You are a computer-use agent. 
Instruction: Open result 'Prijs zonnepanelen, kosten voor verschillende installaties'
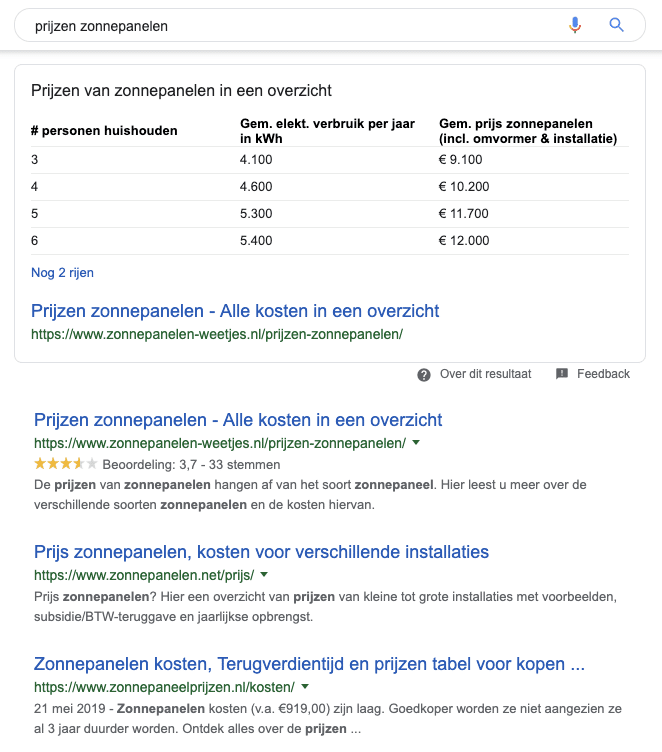261,552
